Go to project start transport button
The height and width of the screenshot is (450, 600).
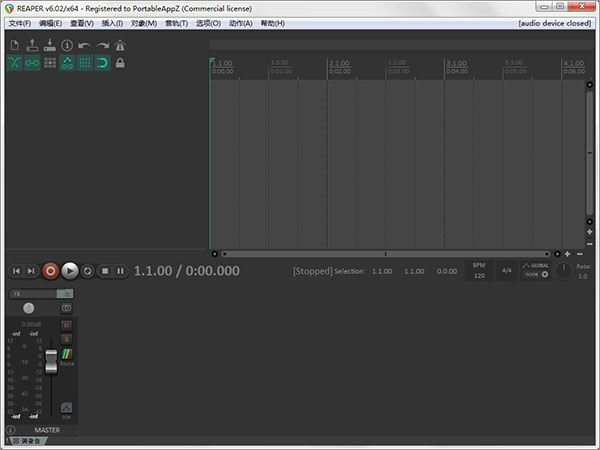click(16, 271)
